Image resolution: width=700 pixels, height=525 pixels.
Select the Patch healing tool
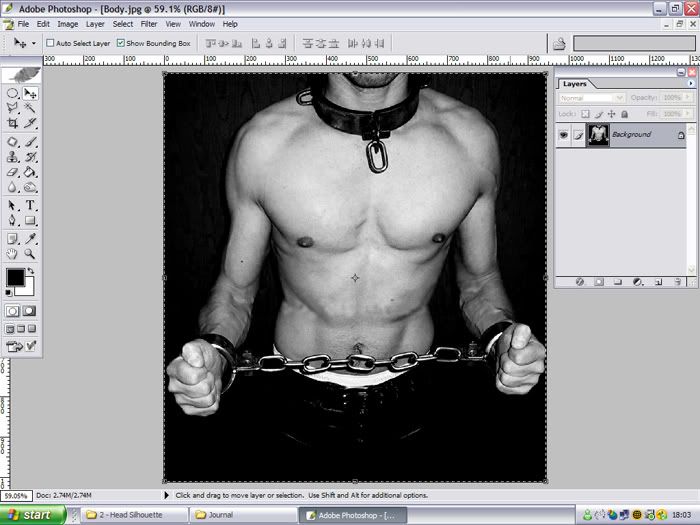coord(12,142)
